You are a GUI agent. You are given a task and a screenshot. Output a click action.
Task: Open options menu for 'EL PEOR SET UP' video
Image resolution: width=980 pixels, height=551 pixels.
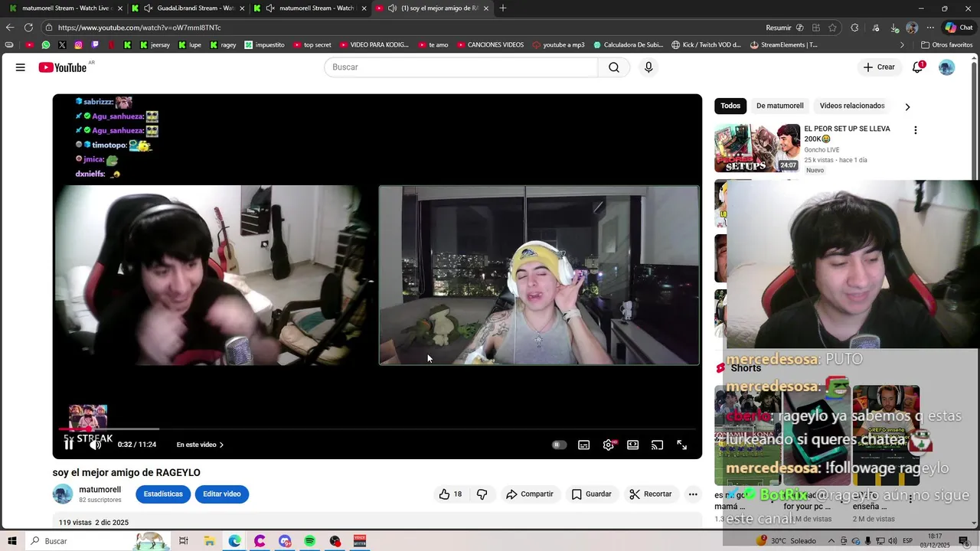pyautogui.click(x=915, y=130)
